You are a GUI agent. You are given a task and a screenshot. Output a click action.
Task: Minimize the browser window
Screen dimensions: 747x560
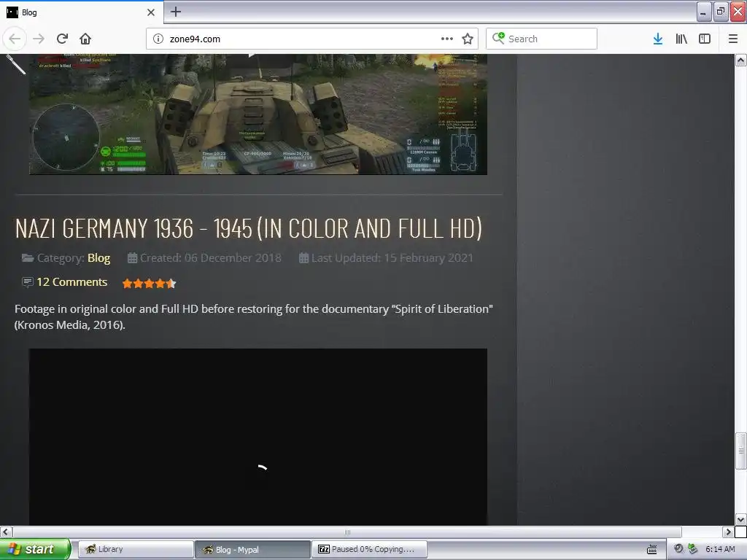point(704,12)
